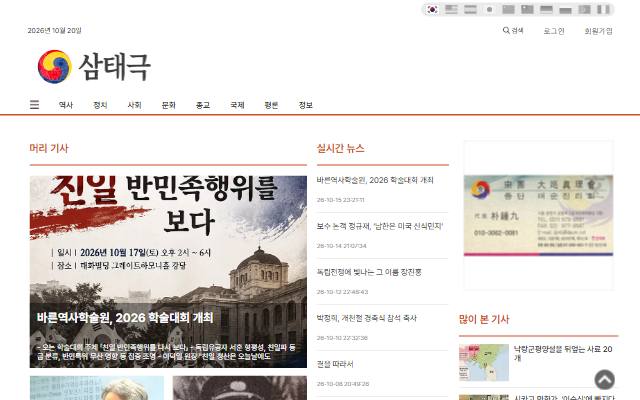Open the 문화 menu section
640x400 pixels.
click(x=169, y=105)
